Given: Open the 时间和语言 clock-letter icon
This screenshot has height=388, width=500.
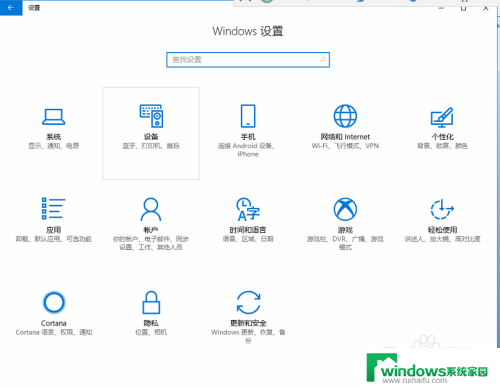Looking at the screenshot, I should [248, 209].
